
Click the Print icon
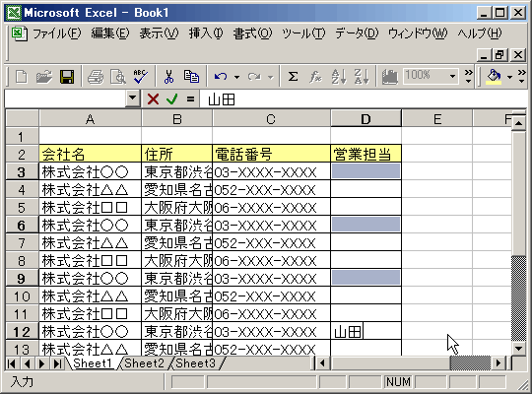point(96,77)
